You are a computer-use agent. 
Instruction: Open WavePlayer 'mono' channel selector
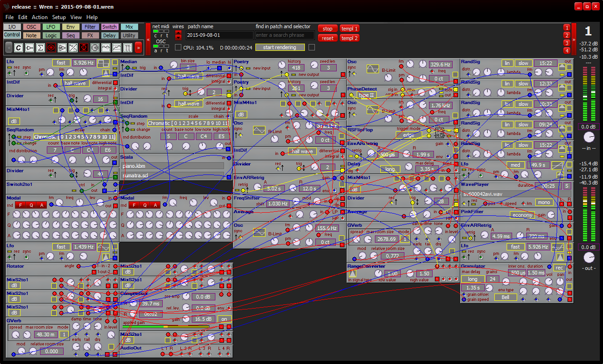(x=544, y=203)
